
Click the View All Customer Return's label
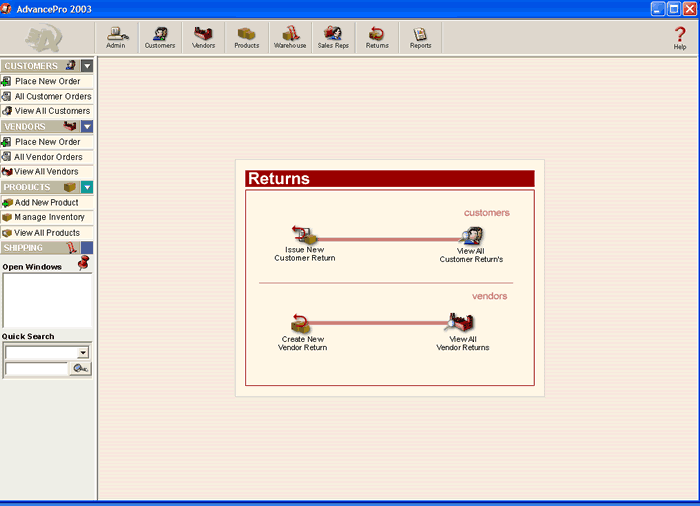pos(471,255)
